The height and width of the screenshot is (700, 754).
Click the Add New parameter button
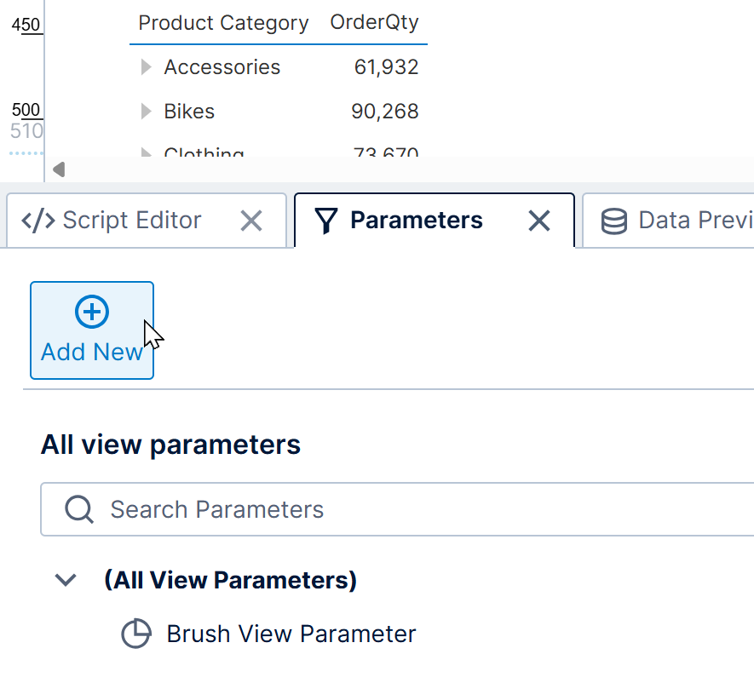pyautogui.click(x=92, y=330)
